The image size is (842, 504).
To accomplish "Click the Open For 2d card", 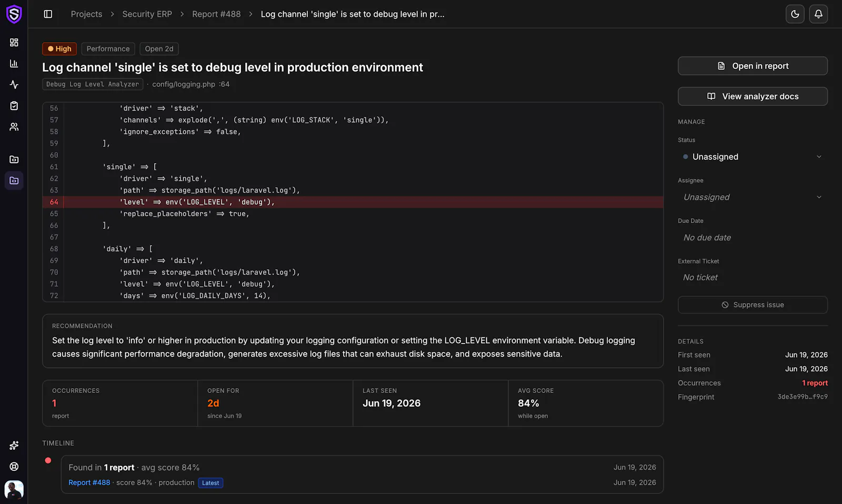I will point(275,403).
